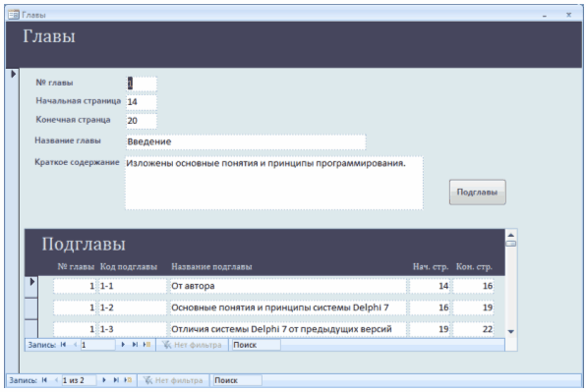
Task: Select the main form record selector arrow
Action: 14,74
